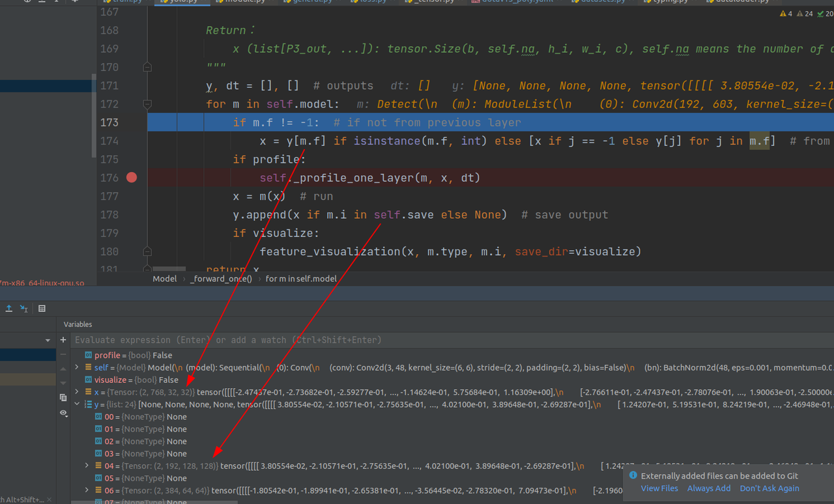This screenshot has width=834, height=504.
Task: Add a new watch with plus icon
Action: 63,340
